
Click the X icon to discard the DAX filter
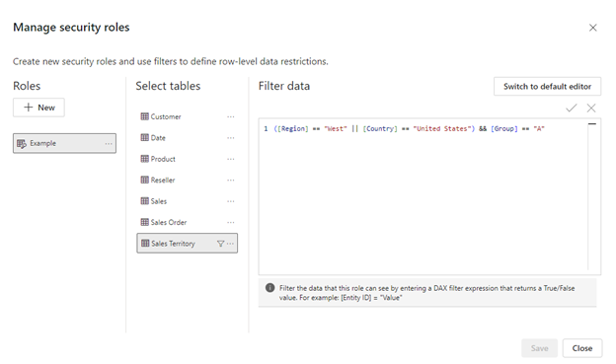[591, 108]
